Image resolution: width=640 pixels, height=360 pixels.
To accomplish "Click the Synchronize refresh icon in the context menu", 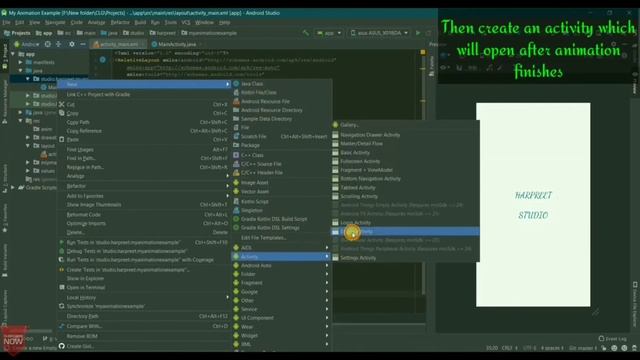I will tap(62, 306).
